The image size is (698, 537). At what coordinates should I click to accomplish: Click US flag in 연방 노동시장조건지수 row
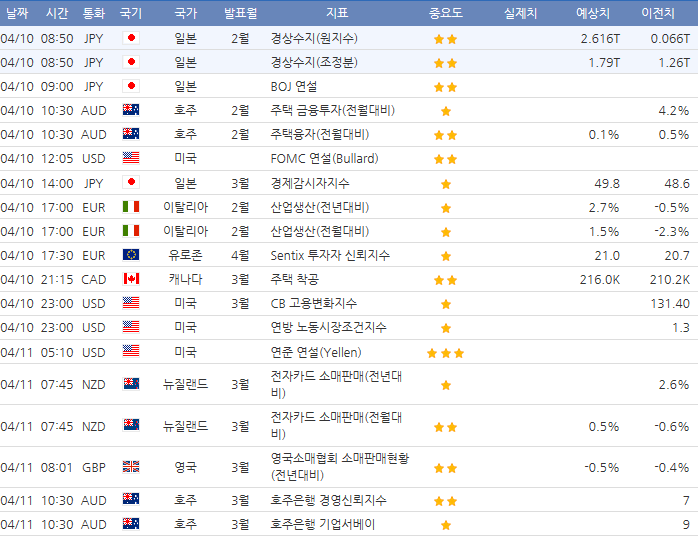pyautogui.click(x=131, y=327)
